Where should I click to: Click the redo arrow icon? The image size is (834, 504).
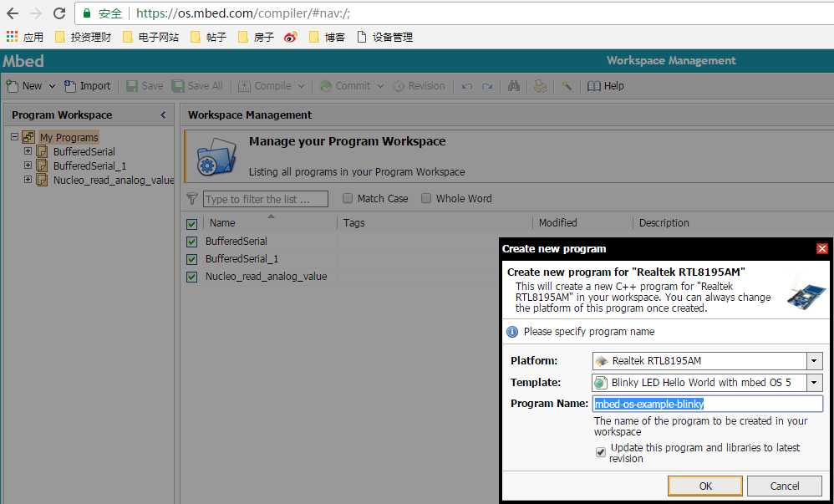[487, 86]
